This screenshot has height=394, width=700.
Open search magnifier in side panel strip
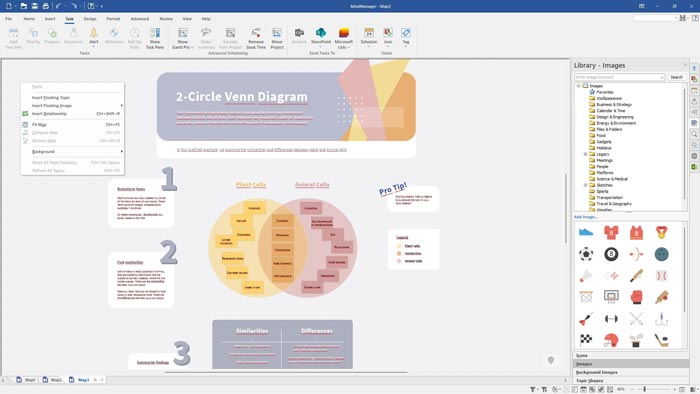(694, 134)
